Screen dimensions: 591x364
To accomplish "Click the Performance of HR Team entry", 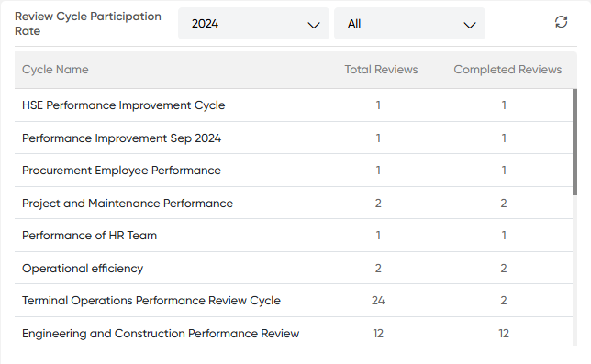I will click(x=294, y=236).
